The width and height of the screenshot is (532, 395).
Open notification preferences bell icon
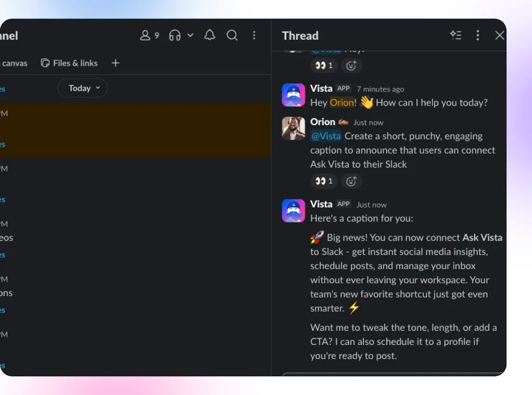(210, 35)
